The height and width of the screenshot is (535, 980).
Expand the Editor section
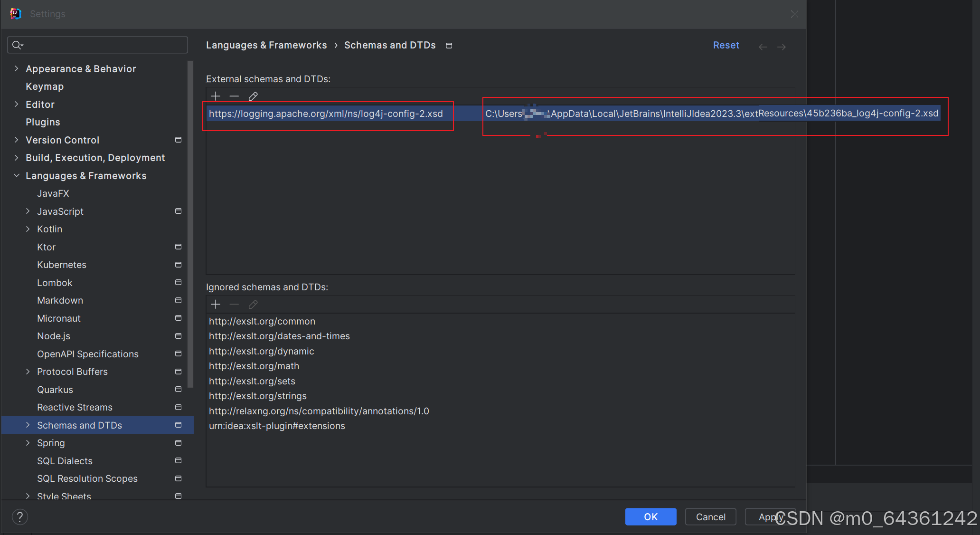tap(16, 104)
